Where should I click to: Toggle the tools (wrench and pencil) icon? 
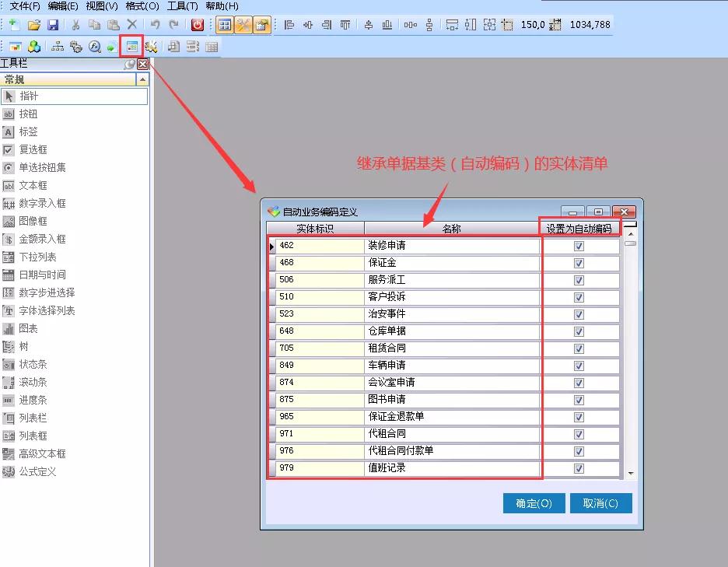243,25
